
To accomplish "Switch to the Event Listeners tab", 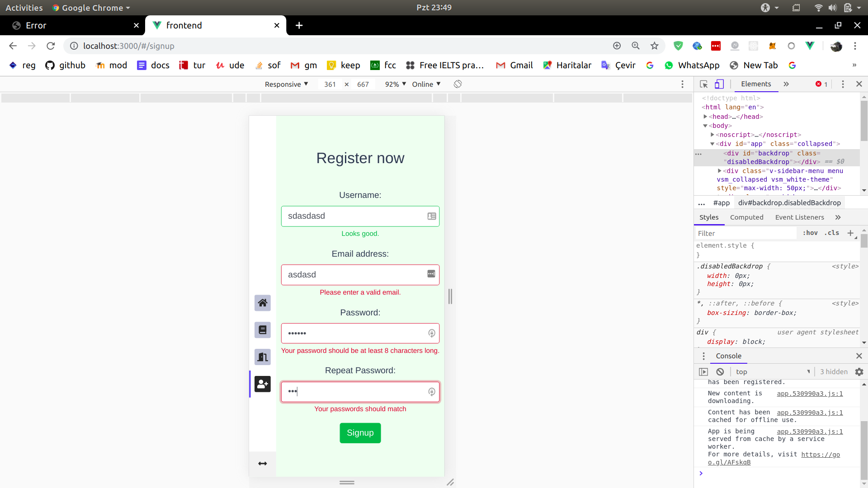I will click(799, 217).
